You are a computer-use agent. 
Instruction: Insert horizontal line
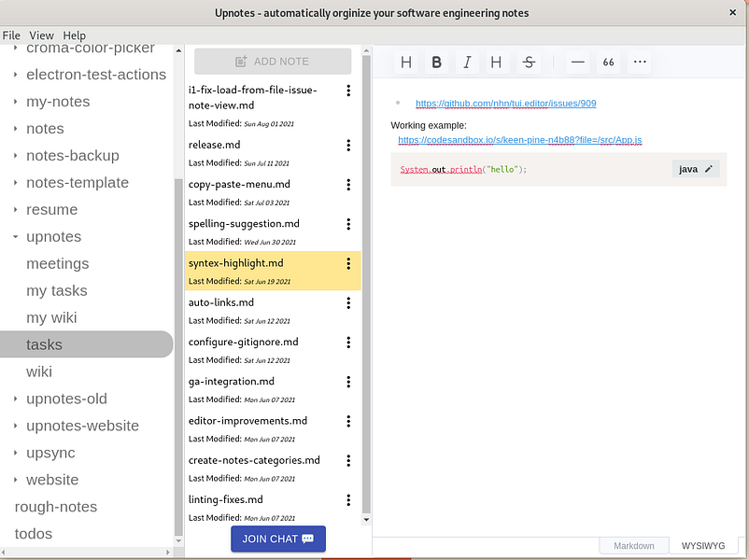point(577,62)
